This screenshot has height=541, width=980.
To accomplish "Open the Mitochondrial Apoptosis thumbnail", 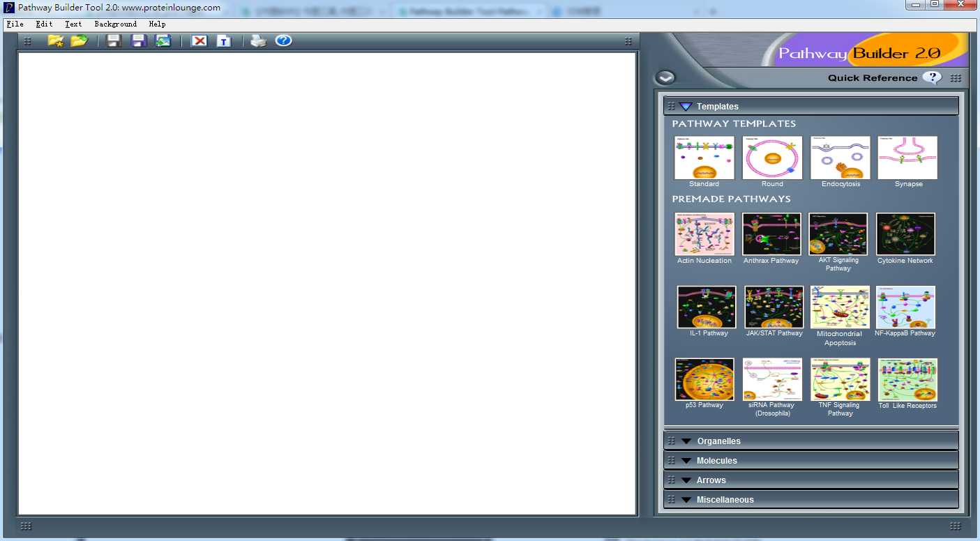I will tap(840, 307).
